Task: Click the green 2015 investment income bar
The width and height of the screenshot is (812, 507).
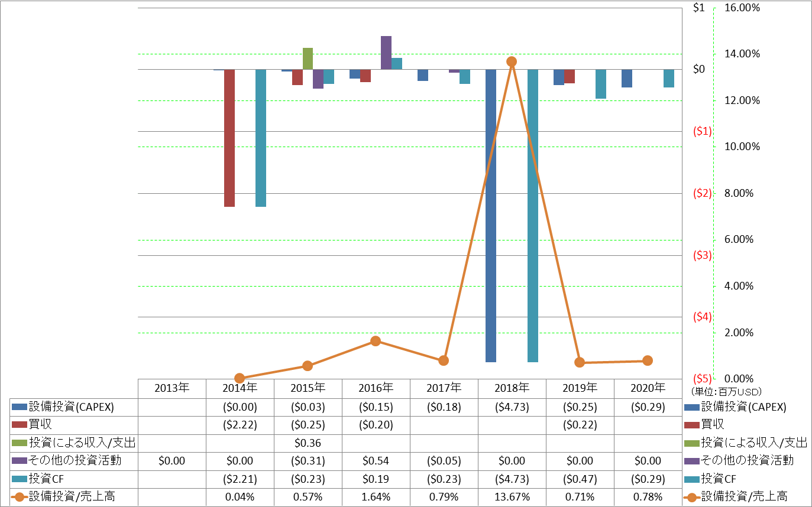Action: click(308, 58)
